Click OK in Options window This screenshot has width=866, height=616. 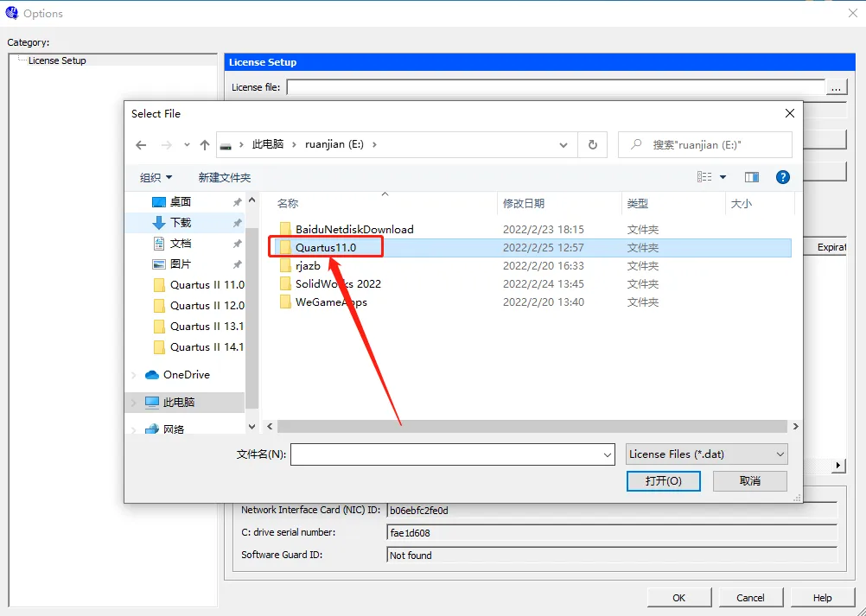coord(678,598)
